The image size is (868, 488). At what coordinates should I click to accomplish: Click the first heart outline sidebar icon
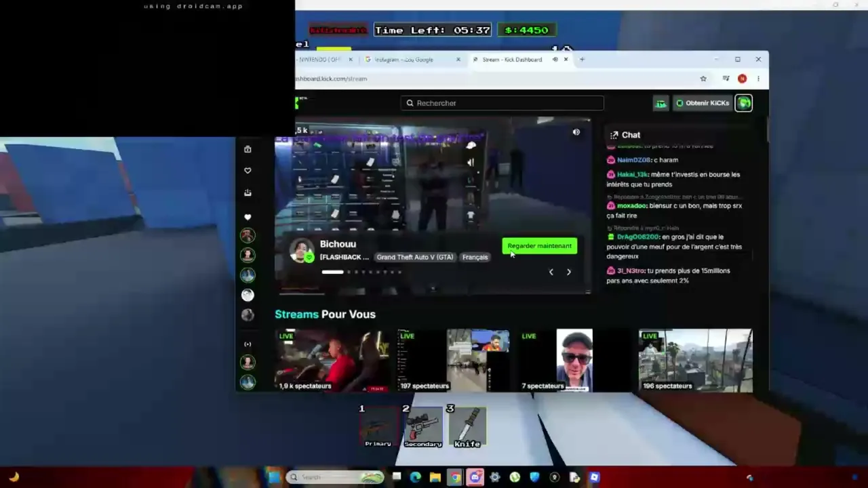248,171
